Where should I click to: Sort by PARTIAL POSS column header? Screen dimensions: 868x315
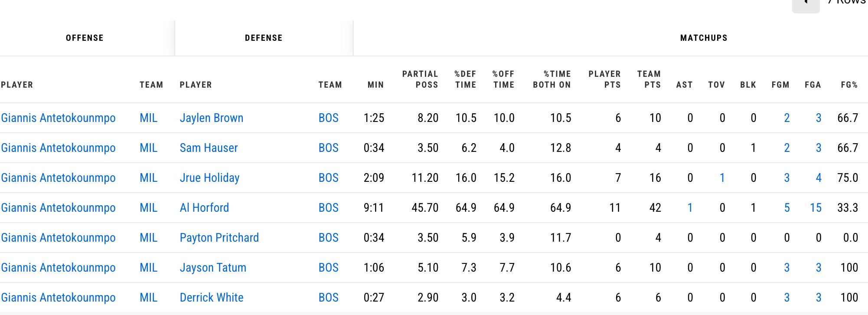click(x=420, y=79)
